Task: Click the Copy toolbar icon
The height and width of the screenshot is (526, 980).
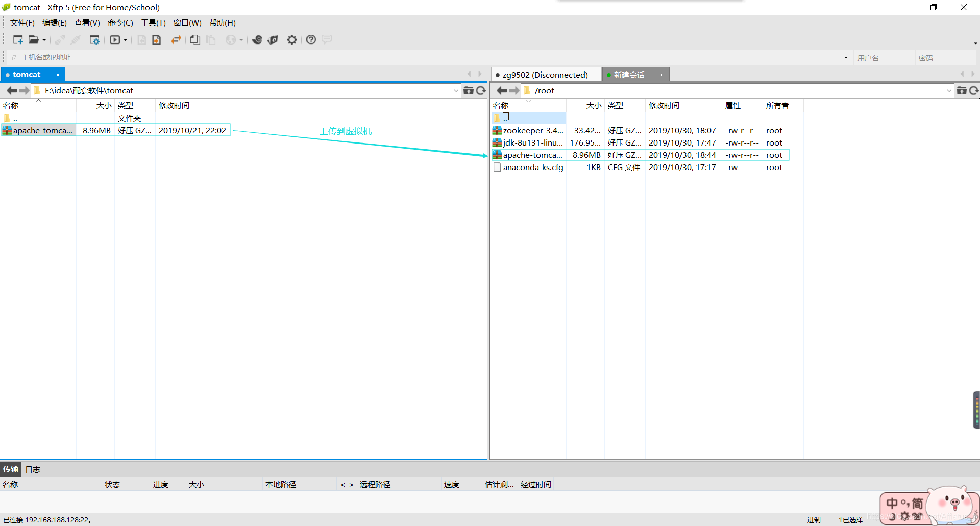Action: (195, 40)
